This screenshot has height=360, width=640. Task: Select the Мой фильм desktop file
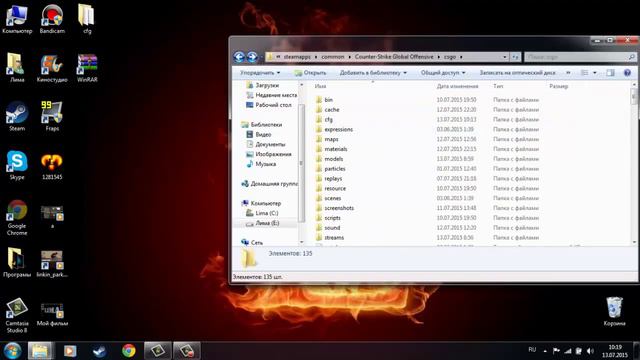[x=52, y=314]
